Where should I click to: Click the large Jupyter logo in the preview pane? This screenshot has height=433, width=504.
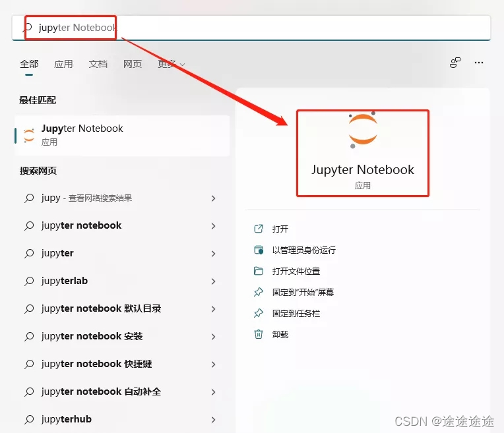point(363,130)
